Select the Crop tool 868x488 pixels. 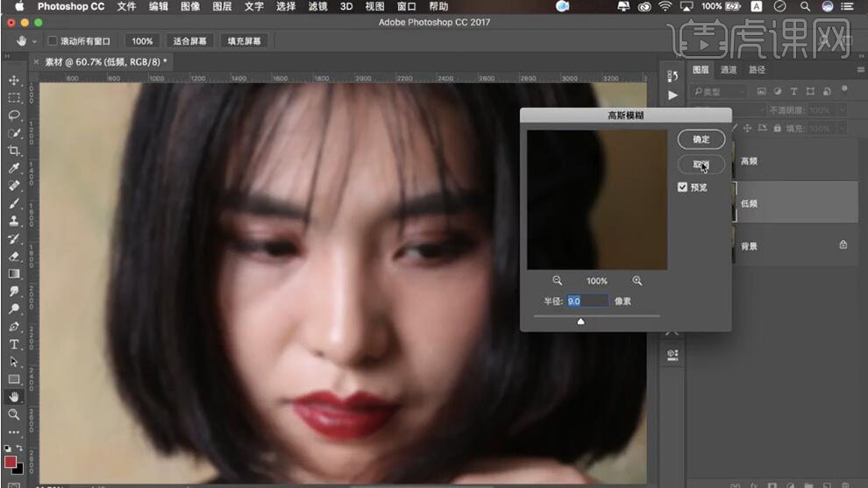14,151
